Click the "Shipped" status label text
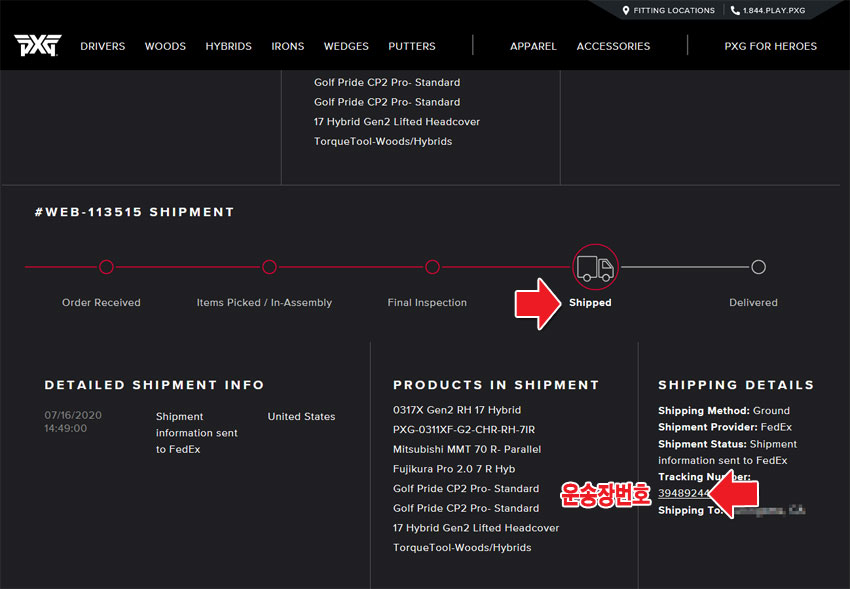The image size is (850, 589). click(x=590, y=303)
